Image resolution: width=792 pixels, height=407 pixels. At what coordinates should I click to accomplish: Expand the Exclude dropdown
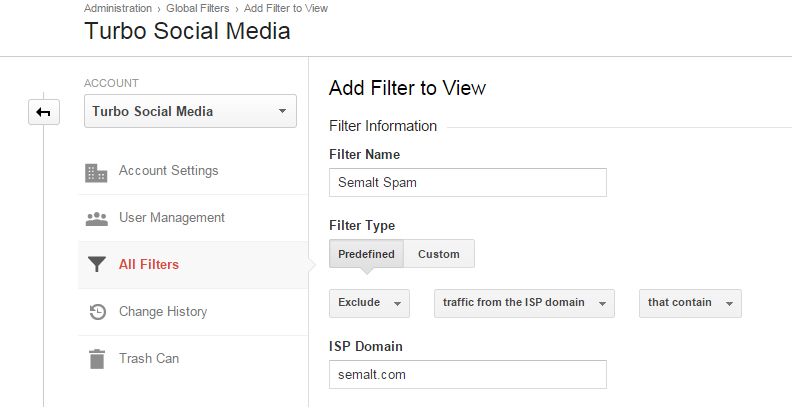point(369,303)
